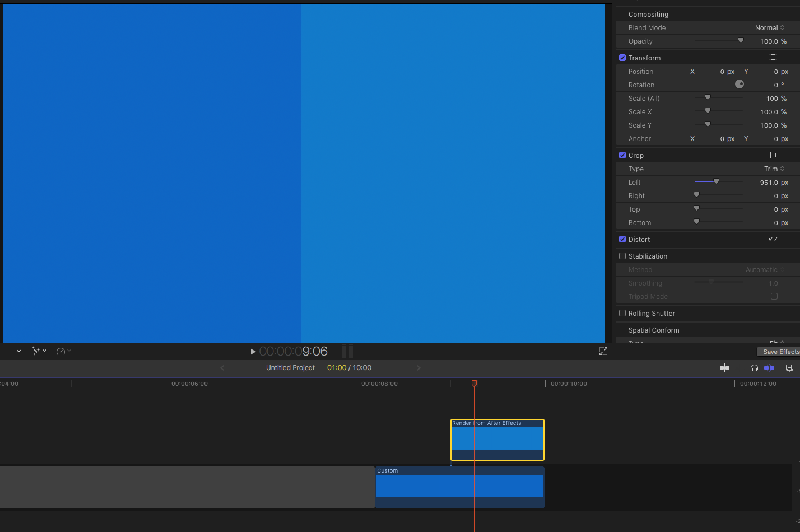Click the Position X value field
The width and height of the screenshot is (800, 532).
(x=727, y=72)
